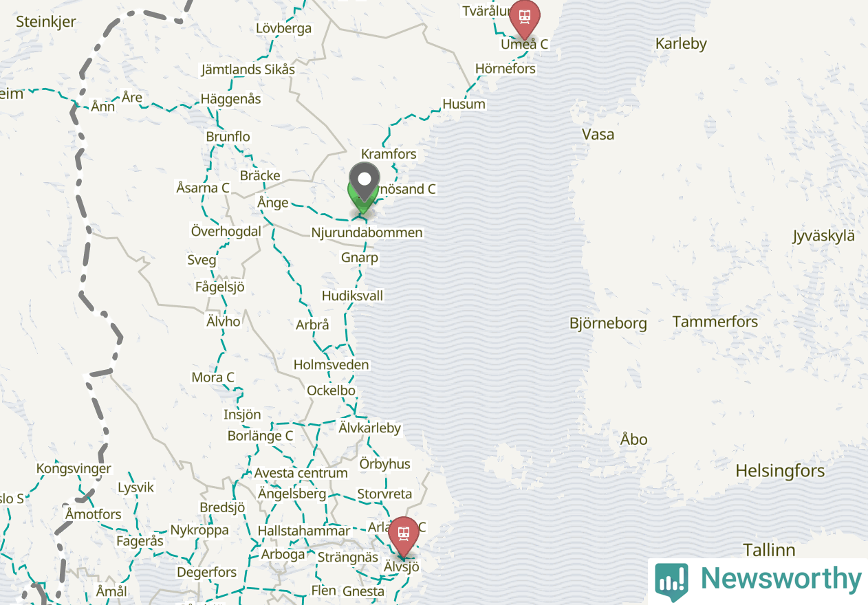868x605 pixels.
Task: Click the Ånge station label
Action: coord(273,202)
